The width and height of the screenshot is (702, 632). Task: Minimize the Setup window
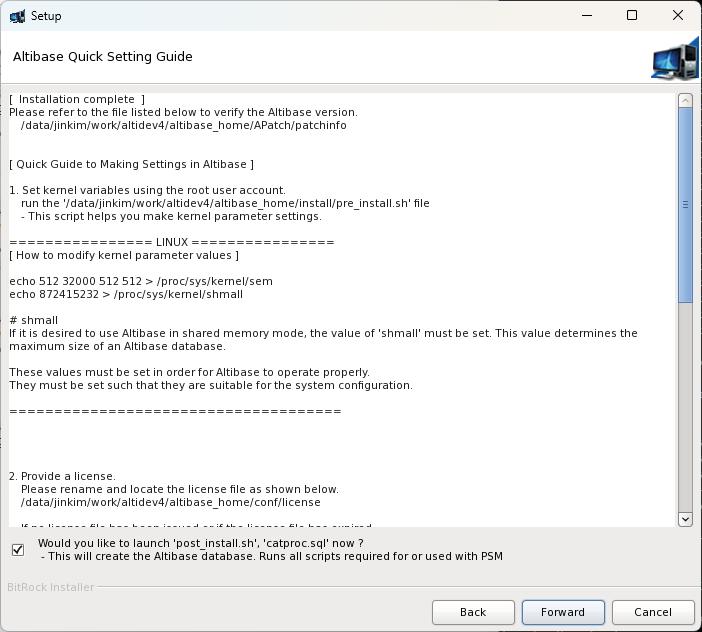coord(585,16)
